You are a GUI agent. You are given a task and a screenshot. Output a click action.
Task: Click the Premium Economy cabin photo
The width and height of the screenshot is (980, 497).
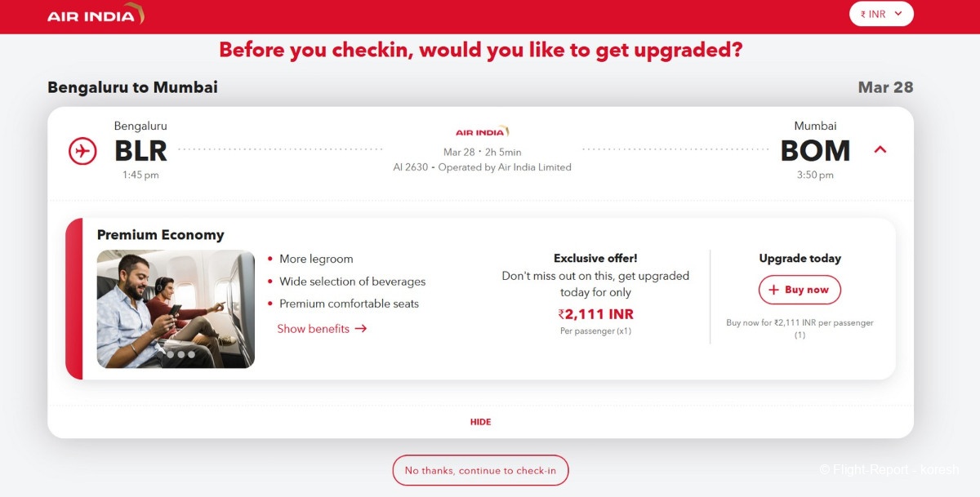coord(176,309)
